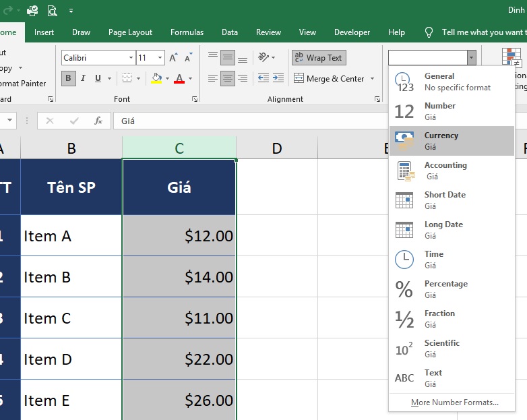The image size is (527, 420).
Task: Click the Orientation icon
Action: click(x=263, y=57)
